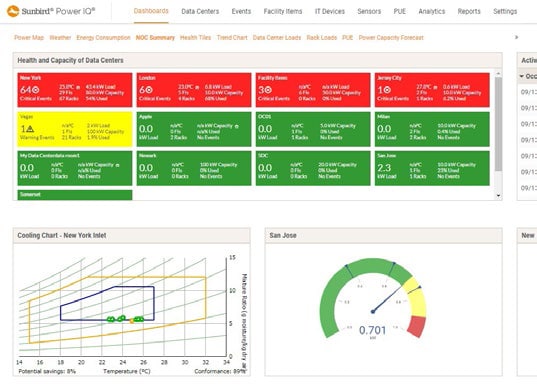Open the Somerset data center tile

point(75,195)
